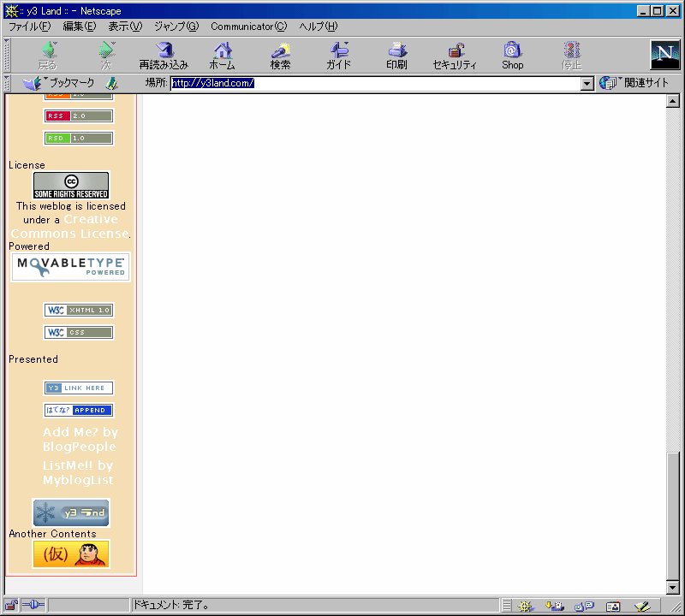Open Composer from component bar

click(643, 606)
